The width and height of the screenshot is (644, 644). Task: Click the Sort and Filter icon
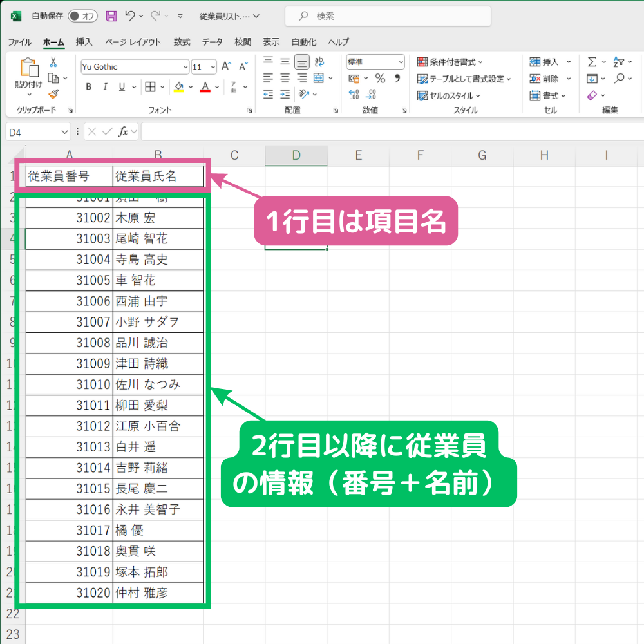tap(618, 62)
